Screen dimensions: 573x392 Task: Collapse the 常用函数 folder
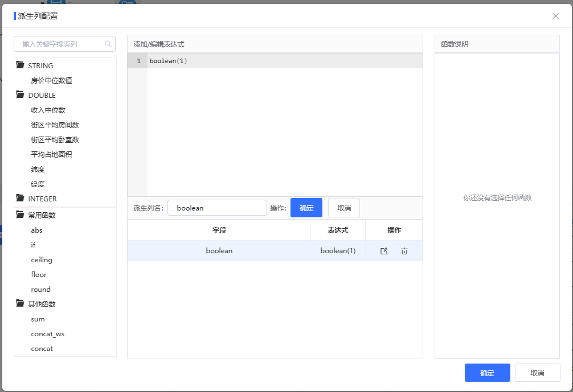tap(20, 214)
